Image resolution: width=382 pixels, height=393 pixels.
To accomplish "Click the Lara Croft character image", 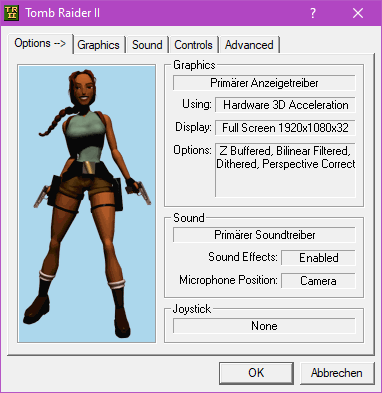I will tap(87, 204).
